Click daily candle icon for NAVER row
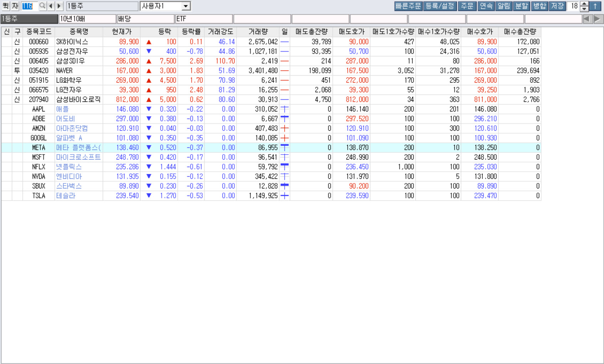Viewport: 604px width, 364px height. [285, 71]
